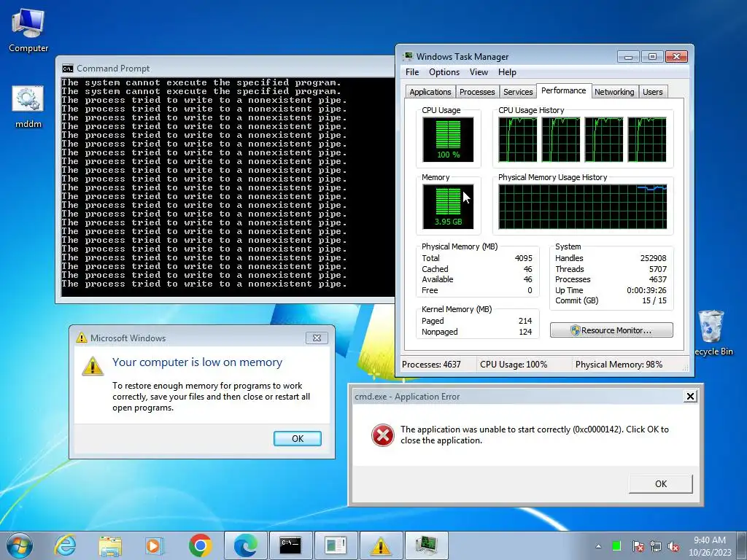
Task: Click warning icon in Microsoft Windows title bar
Action: pos(82,338)
